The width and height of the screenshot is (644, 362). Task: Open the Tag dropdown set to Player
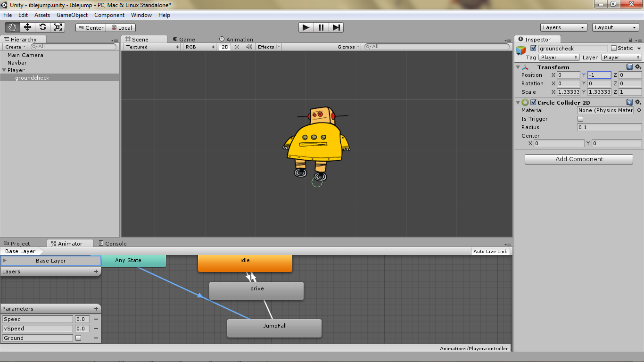pyautogui.click(x=559, y=58)
